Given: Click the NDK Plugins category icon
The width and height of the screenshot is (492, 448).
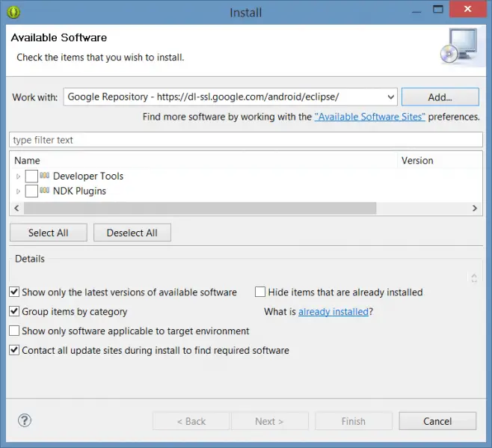Looking at the screenshot, I should coord(45,191).
